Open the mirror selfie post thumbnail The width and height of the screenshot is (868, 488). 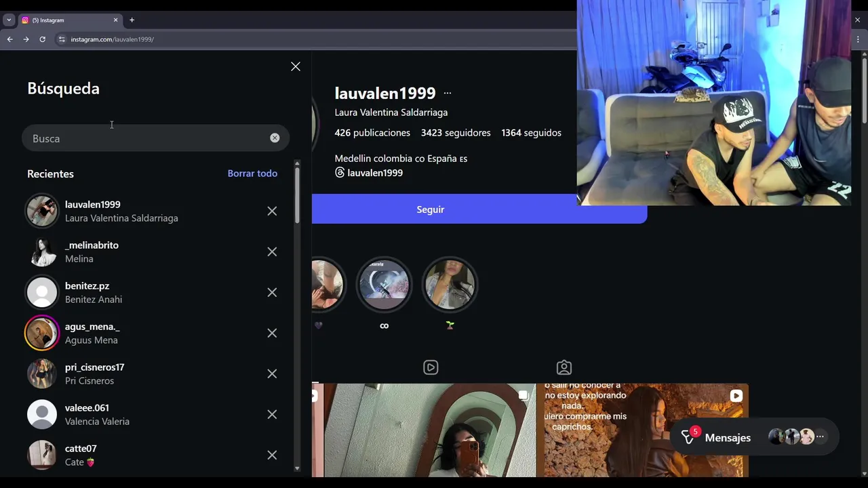click(430, 430)
